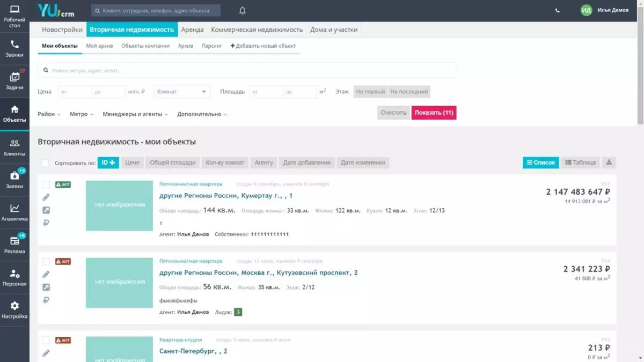Toggle select-all checkbox next to Сортировать по
Screen dimensions: 644x362
click(x=46, y=163)
